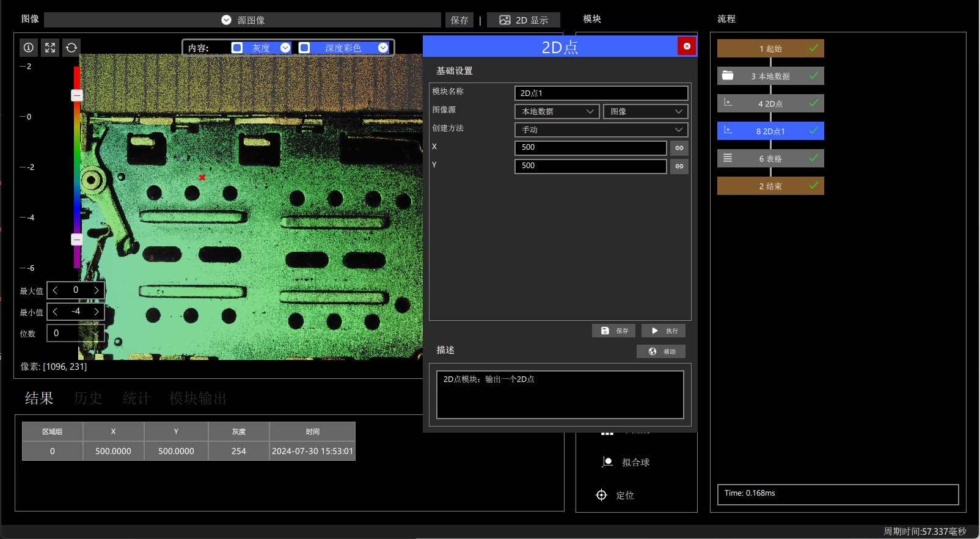This screenshot has width=980, height=539.
Task: Click the 执行 run button
Action: 664,331
